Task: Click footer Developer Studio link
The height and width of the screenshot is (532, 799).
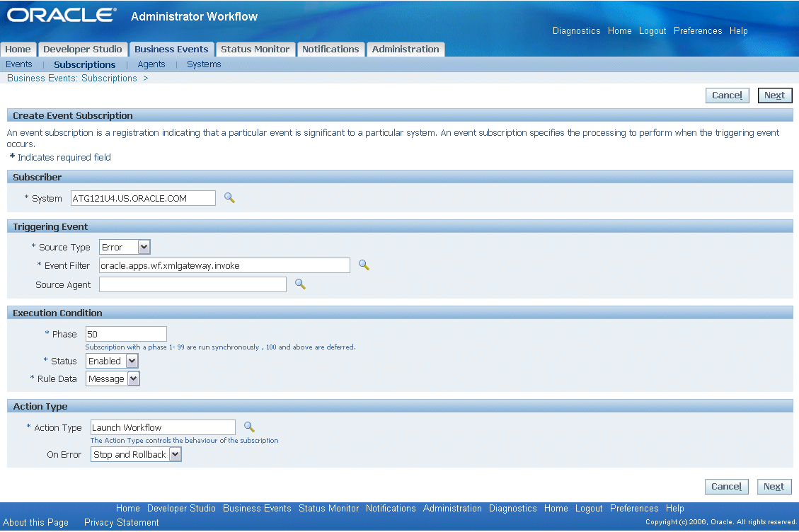Action: point(181,509)
